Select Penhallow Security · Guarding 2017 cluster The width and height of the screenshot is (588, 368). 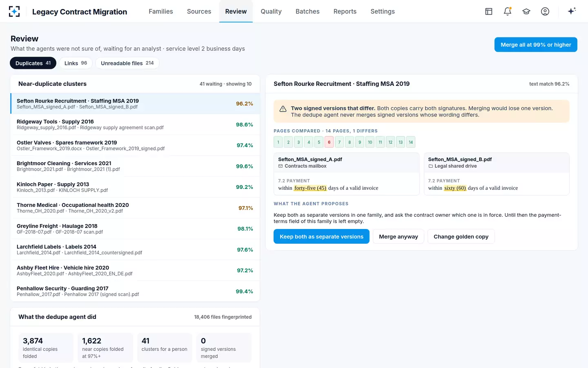tap(135, 291)
